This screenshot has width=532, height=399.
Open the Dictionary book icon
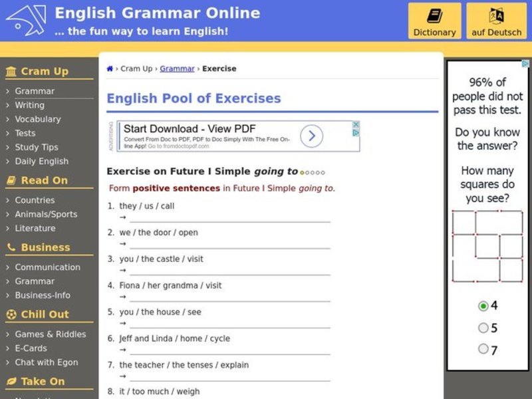click(434, 16)
